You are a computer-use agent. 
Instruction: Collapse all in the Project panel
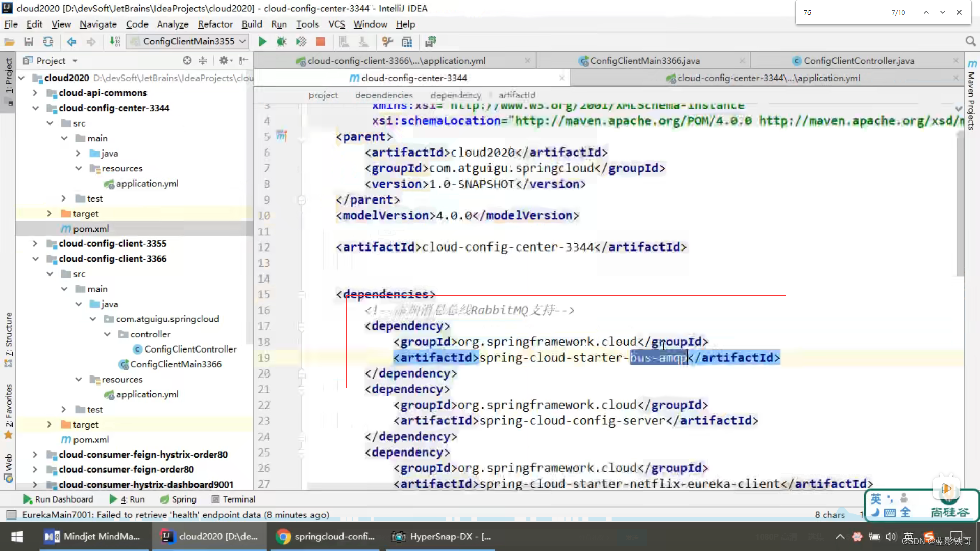tap(203, 61)
